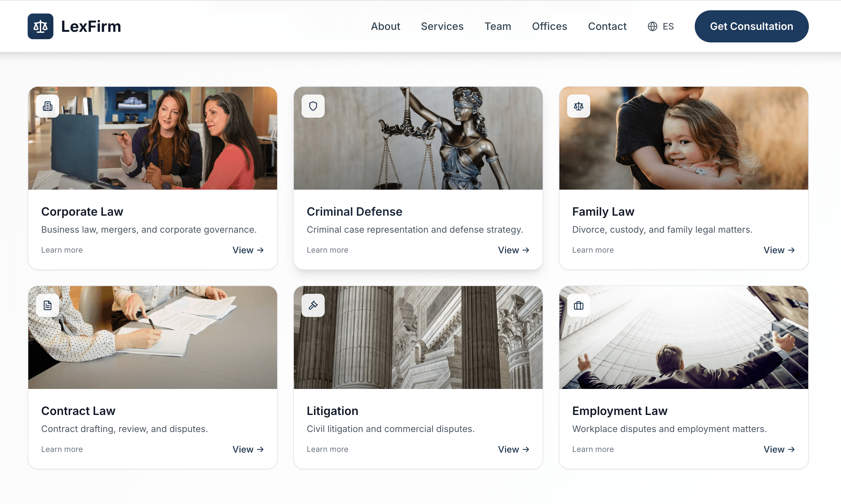
Task: Click View link on Litigation card
Action: click(513, 449)
